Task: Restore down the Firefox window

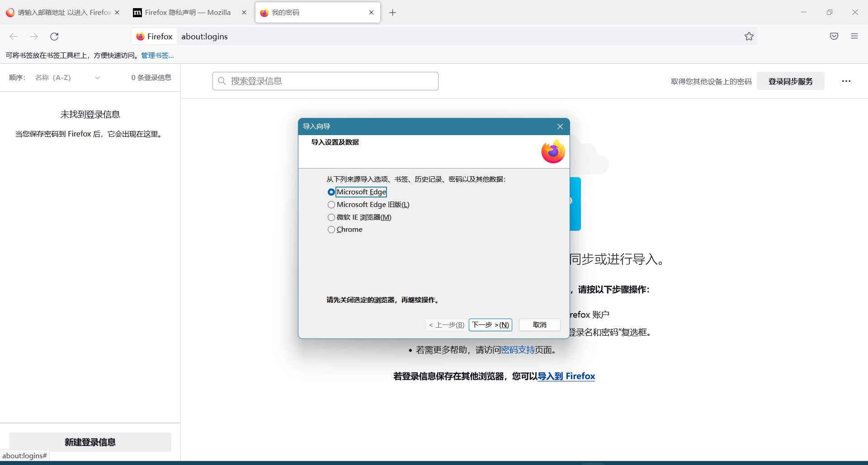Action: 830,12
